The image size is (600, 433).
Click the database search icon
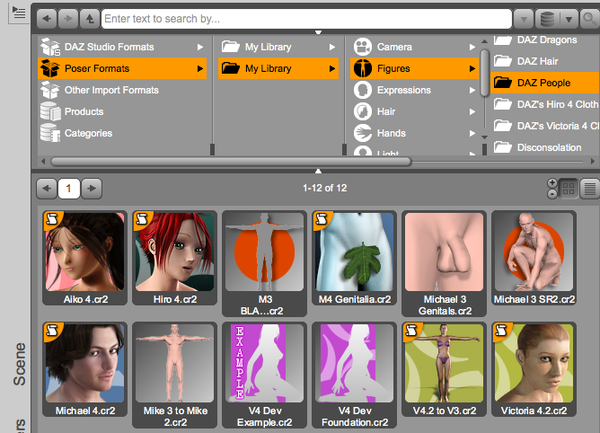click(547, 19)
